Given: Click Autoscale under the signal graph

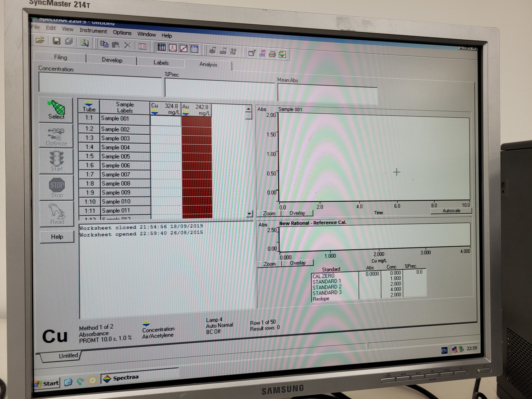Looking at the screenshot, I should pyautogui.click(x=451, y=211).
